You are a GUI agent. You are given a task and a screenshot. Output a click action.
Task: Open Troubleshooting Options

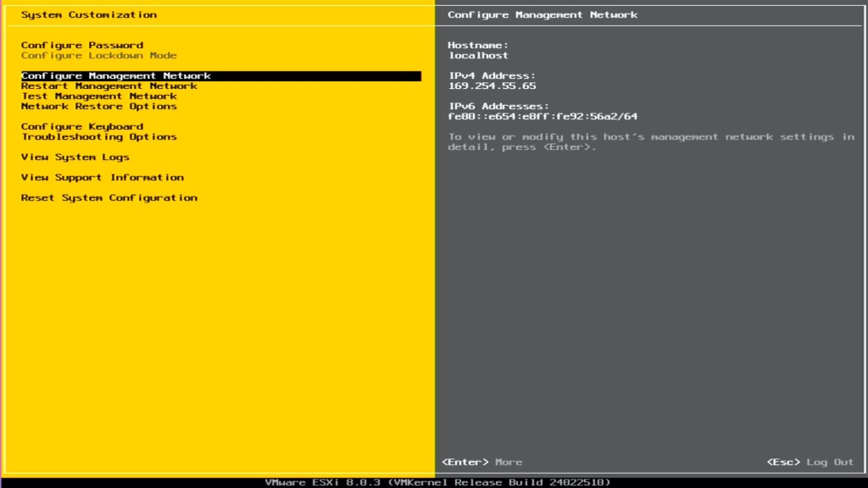click(99, 137)
